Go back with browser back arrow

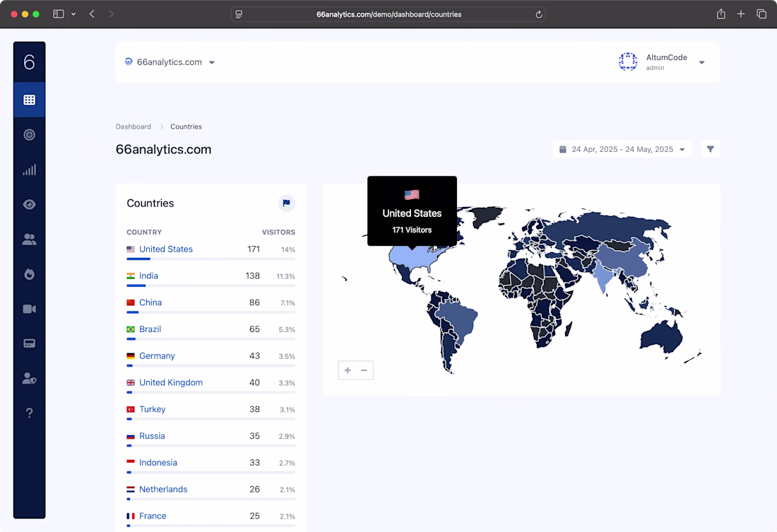(92, 14)
